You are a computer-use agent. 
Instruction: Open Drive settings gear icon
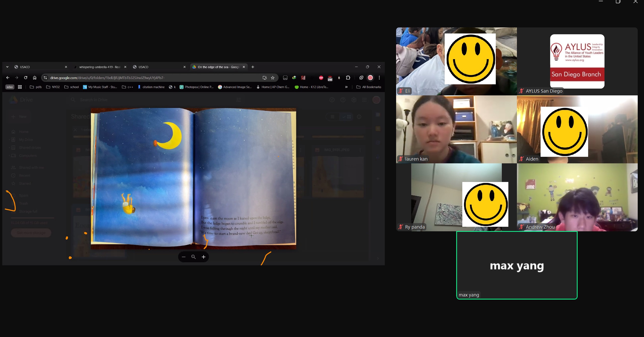tap(354, 100)
